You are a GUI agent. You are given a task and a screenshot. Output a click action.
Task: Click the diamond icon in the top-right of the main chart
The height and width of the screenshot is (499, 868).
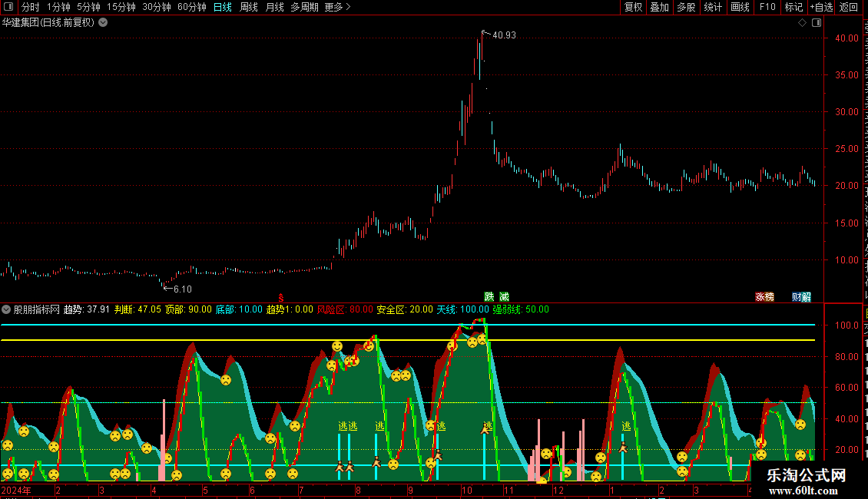coord(802,23)
